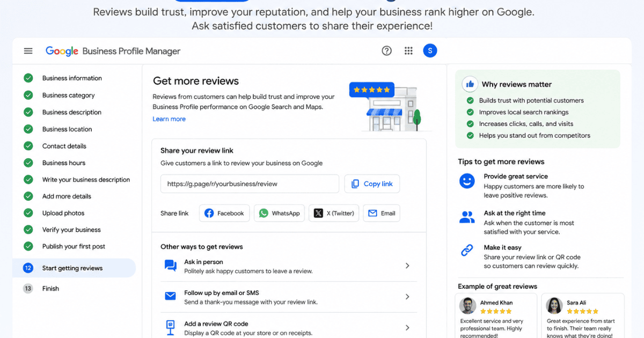Click the green check beside Upload photos
This screenshot has height=338, width=644.
click(x=28, y=213)
